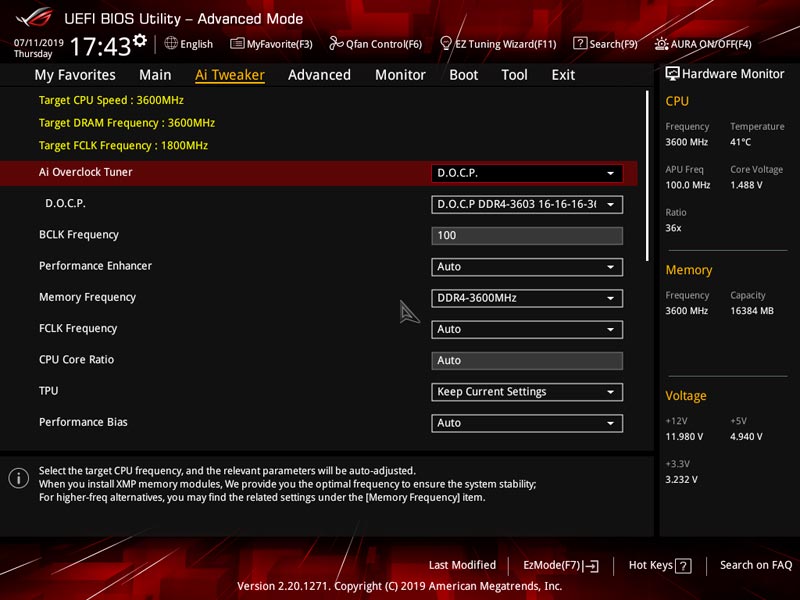800x600 pixels.
Task: Click the Hardware Monitor display icon
Action: pos(672,74)
